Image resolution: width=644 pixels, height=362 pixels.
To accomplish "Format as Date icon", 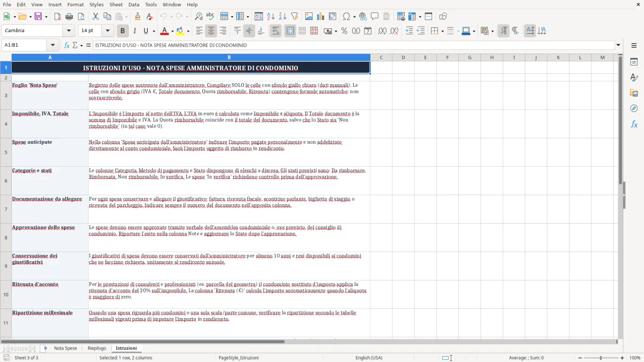I will 368,31.
